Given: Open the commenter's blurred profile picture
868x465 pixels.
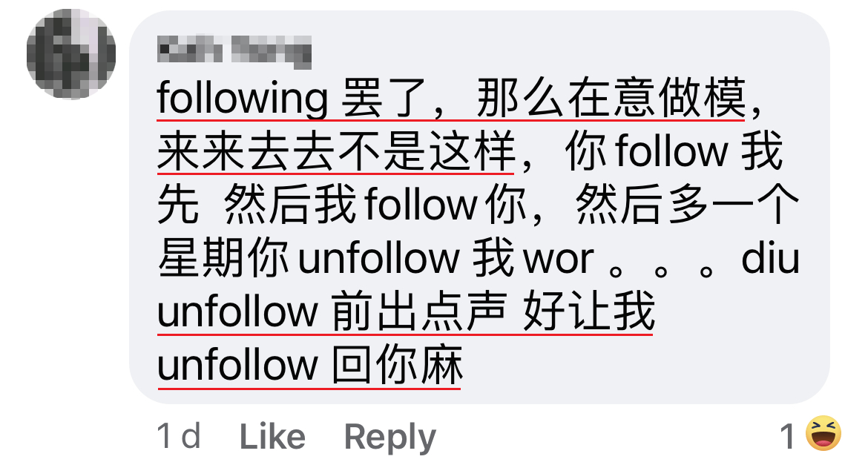Looking at the screenshot, I should [71, 54].
